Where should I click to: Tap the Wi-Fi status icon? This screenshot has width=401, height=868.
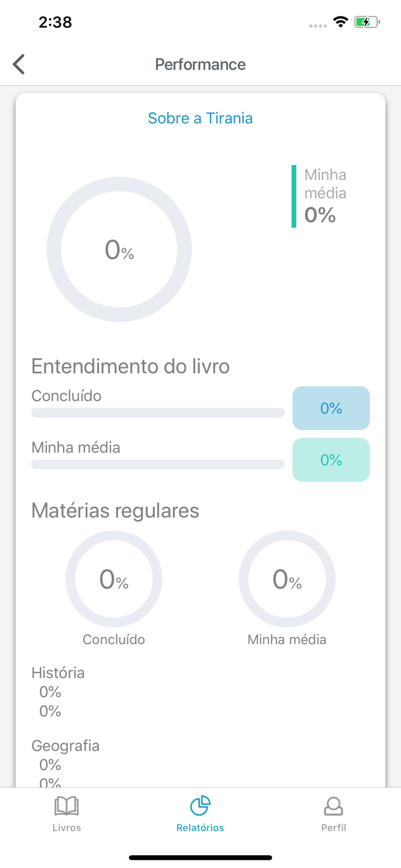point(340,21)
